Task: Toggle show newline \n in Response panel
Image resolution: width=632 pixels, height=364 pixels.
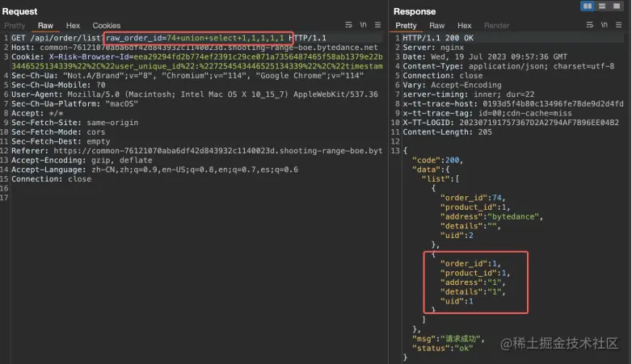Action: 605,25
